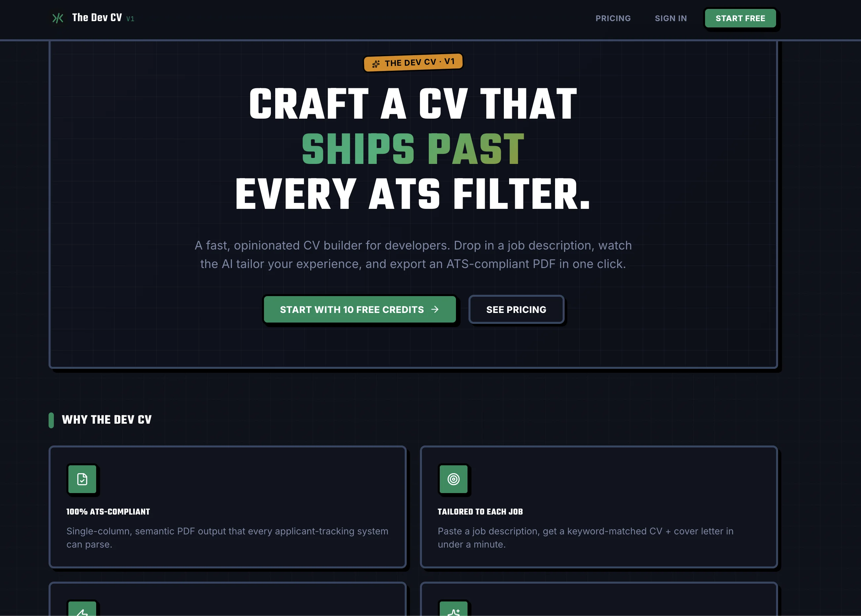Click the Dev CV logo icon
The width and height of the screenshot is (861, 616).
pyautogui.click(x=57, y=18)
